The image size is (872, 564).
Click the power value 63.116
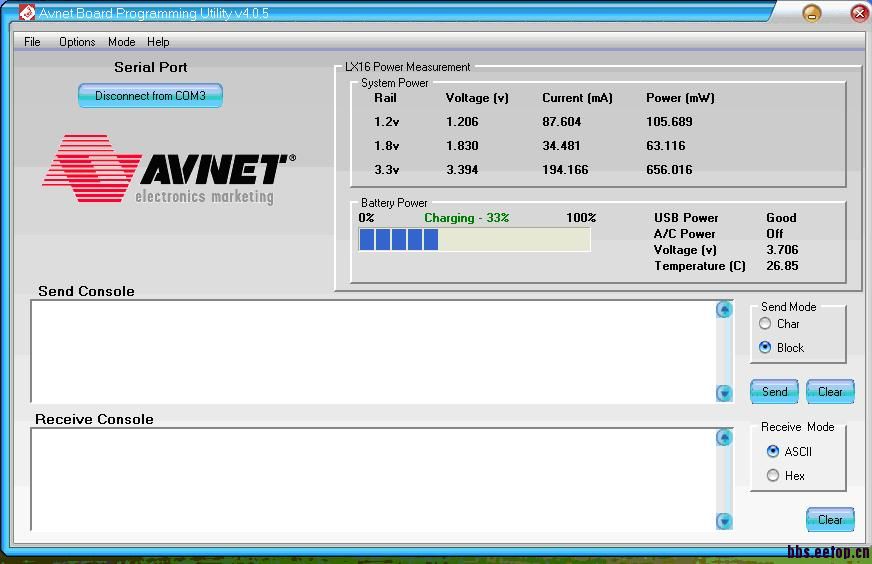(x=666, y=145)
